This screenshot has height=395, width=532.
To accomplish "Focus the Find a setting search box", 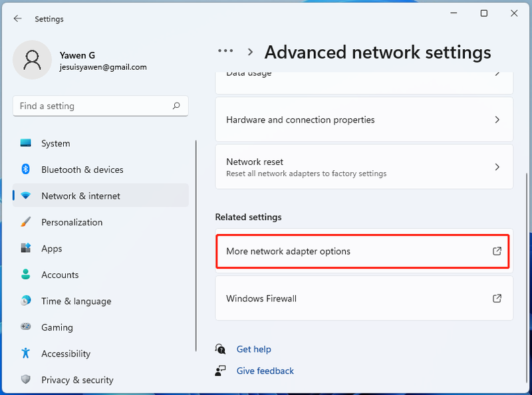I will point(100,106).
